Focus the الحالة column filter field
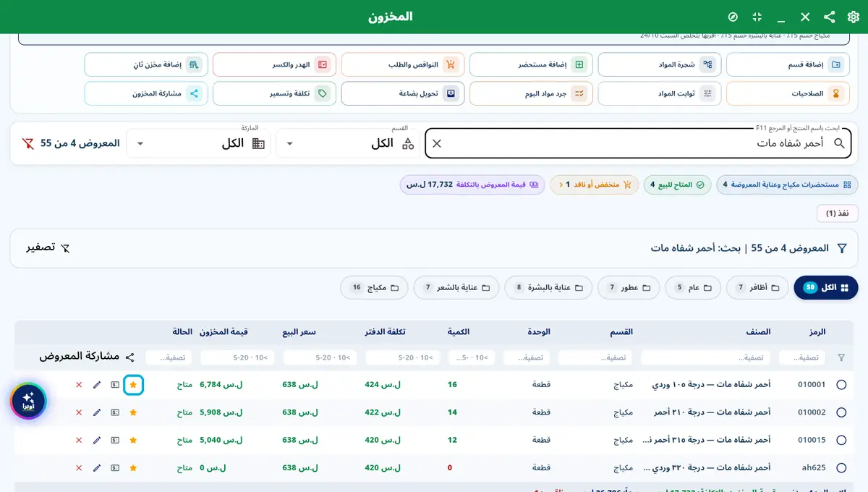This screenshot has width=868, height=492. tap(169, 357)
